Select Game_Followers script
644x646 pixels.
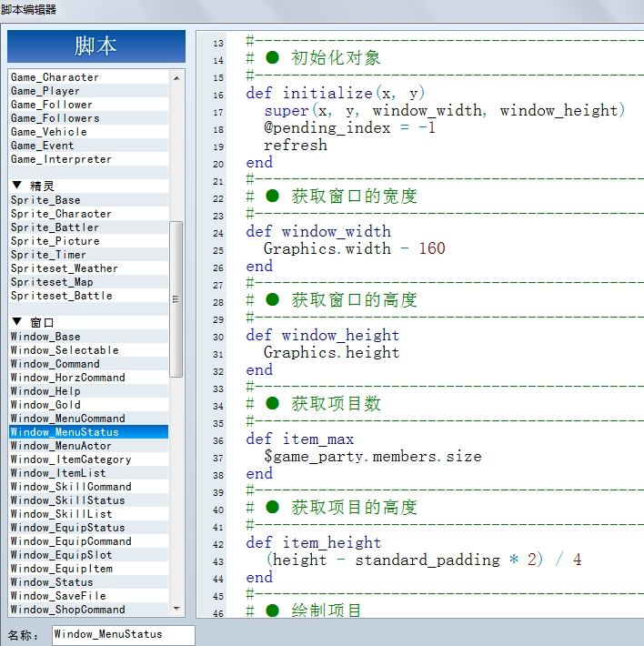point(88,118)
